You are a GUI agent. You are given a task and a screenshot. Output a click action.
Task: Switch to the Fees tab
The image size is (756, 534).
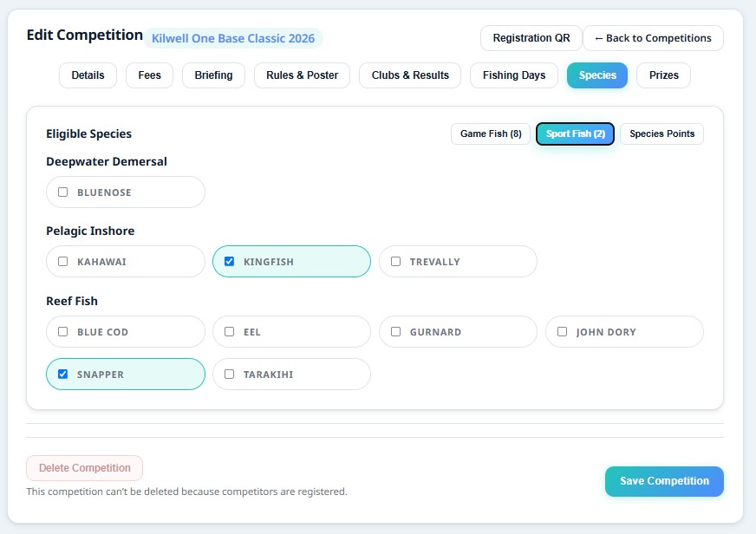point(149,75)
